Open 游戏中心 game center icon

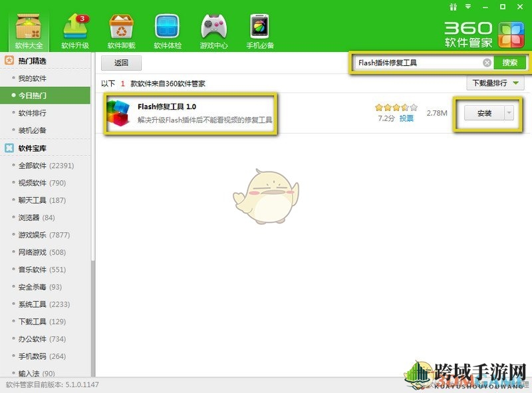tap(213, 31)
